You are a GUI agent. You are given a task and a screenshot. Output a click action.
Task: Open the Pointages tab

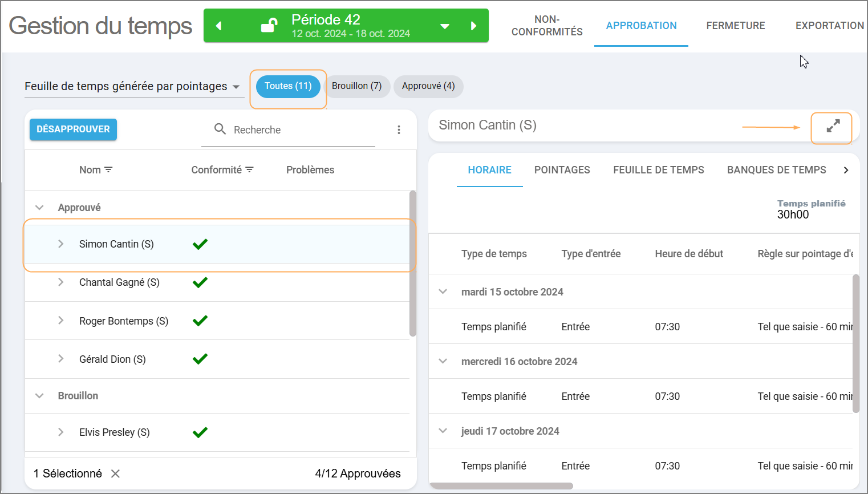tap(562, 170)
